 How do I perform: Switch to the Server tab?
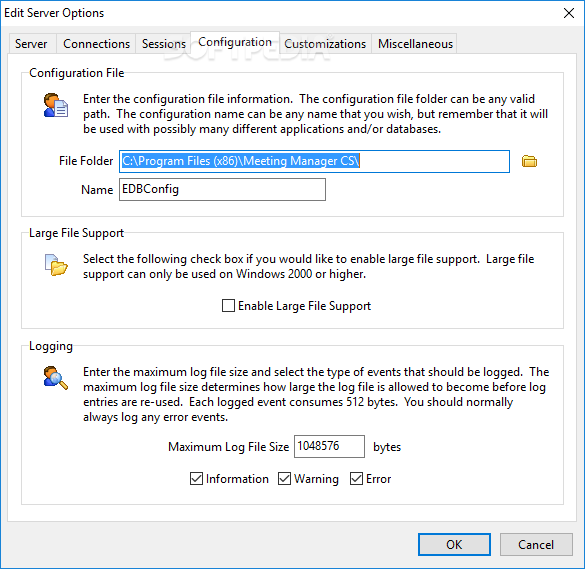[31, 44]
